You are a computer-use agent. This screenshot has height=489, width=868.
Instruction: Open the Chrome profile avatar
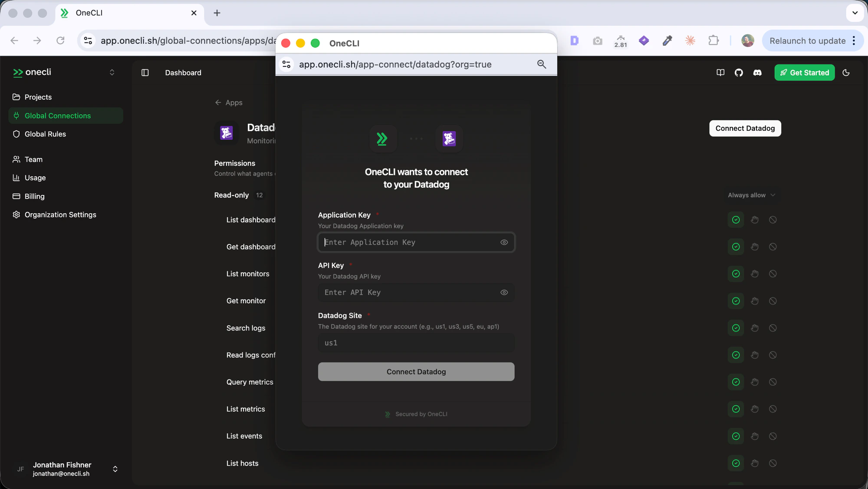[x=747, y=40]
